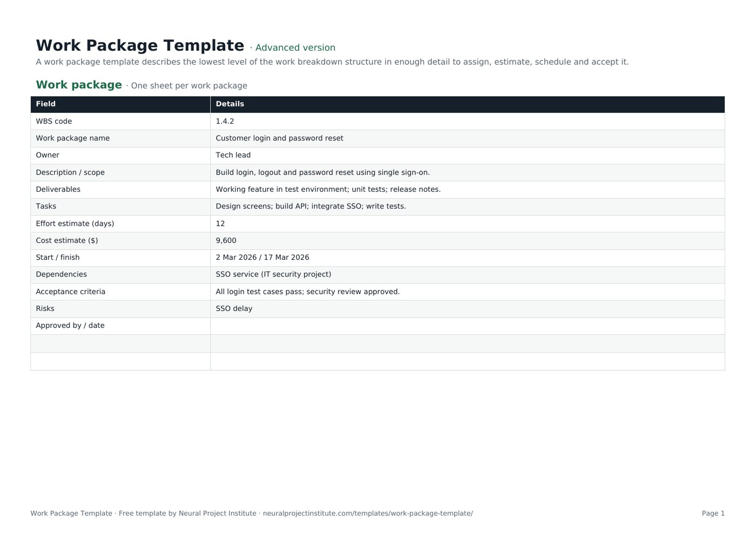Select the "Cost estimate ($)" field cell
This screenshot has width=756, height=534.
pos(120,241)
